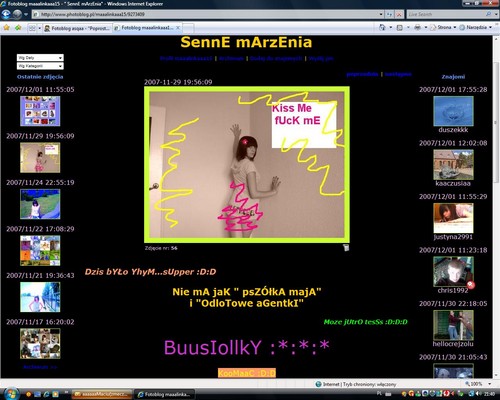Open friend thumbnail justyna2991

(453, 218)
